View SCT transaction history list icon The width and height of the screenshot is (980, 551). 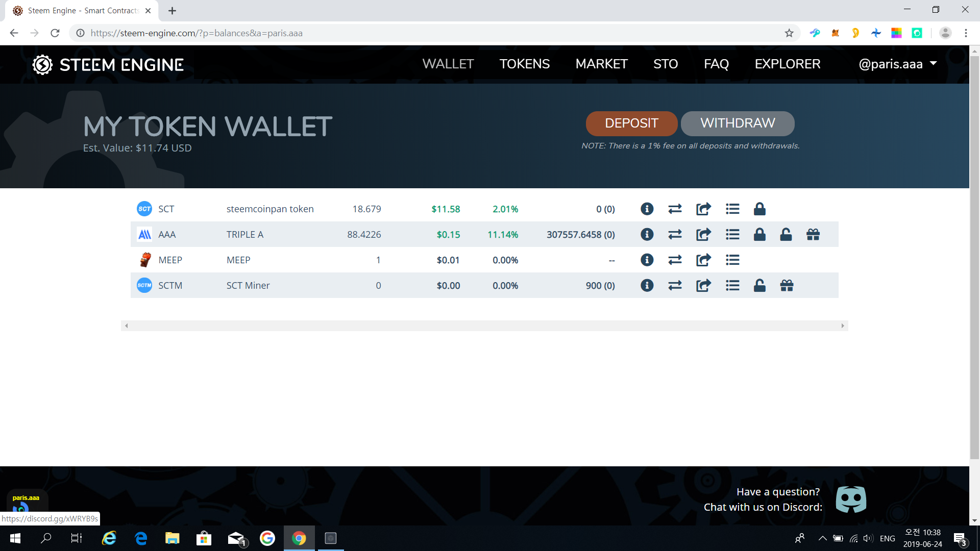coord(732,209)
